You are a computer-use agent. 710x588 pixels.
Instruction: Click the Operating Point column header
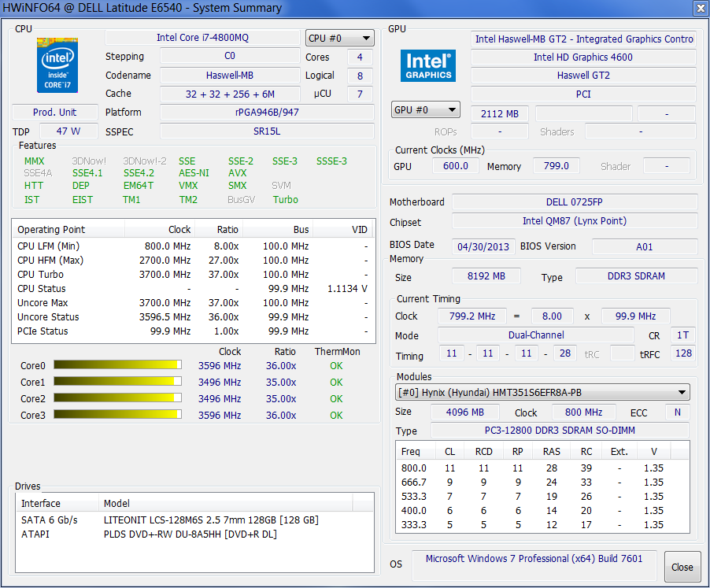click(69, 230)
